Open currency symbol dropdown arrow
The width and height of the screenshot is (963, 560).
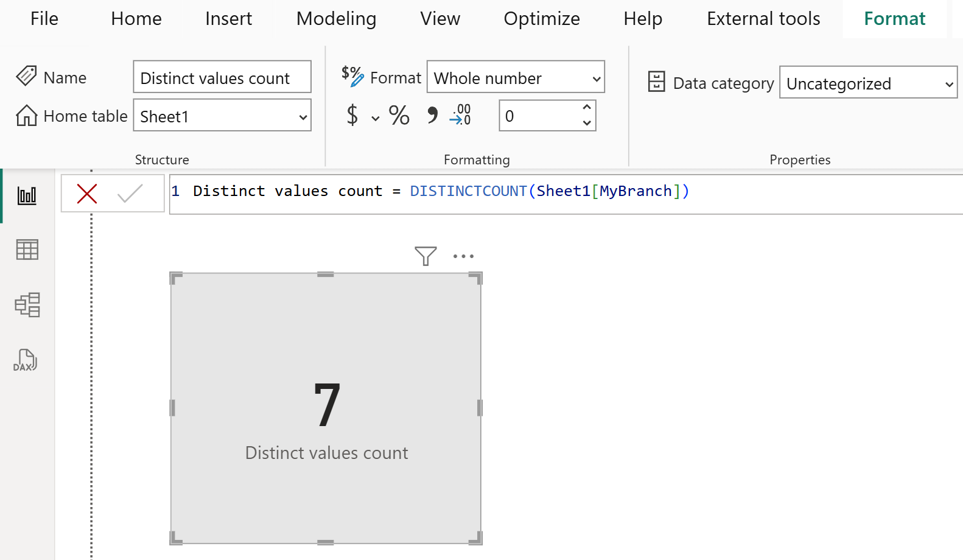[376, 118]
